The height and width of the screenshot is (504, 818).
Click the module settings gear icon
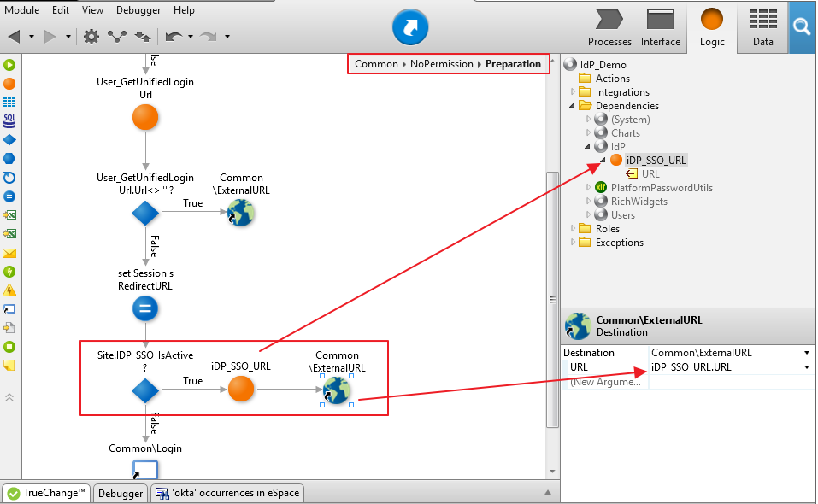(x=91, y=37)
